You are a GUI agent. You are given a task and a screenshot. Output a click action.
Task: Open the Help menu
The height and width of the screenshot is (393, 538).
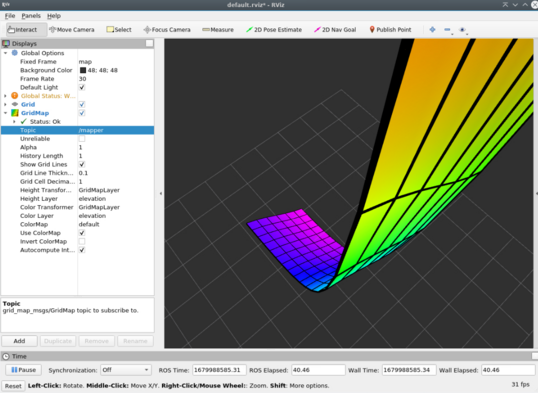click(54, 16)
